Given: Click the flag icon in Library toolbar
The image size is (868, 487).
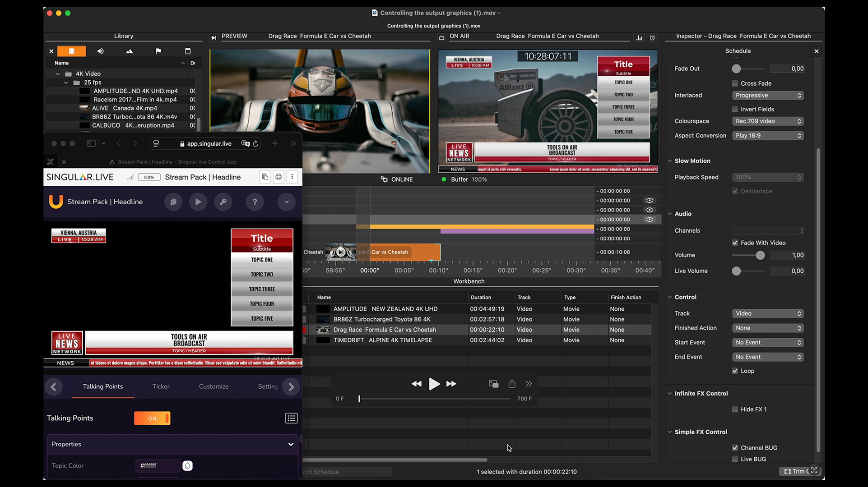Looking at the screenshot, I should click(x=158, y=51).
